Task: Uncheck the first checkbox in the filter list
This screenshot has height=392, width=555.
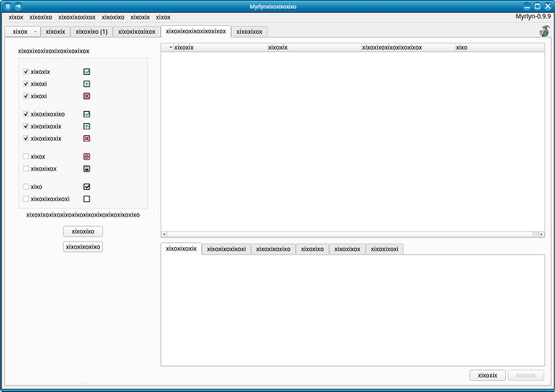Action: point(26,72)
